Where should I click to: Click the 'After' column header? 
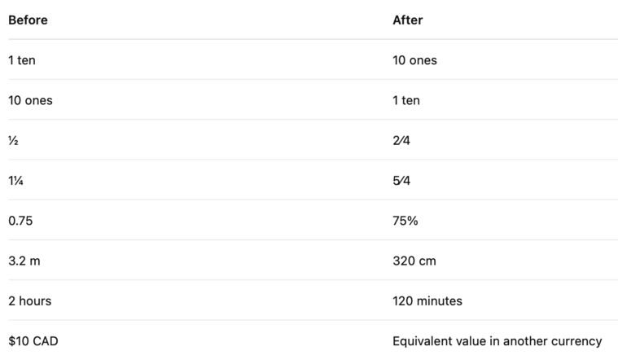coord(408,20)
